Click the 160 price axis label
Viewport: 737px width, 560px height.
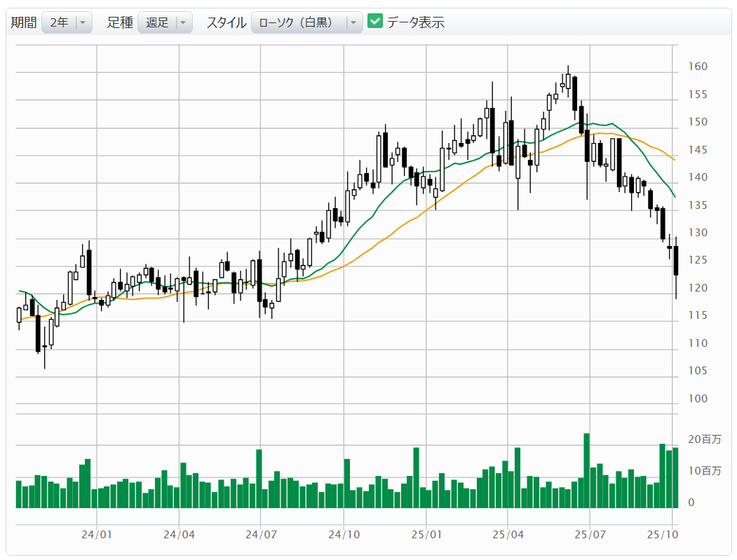697,67
